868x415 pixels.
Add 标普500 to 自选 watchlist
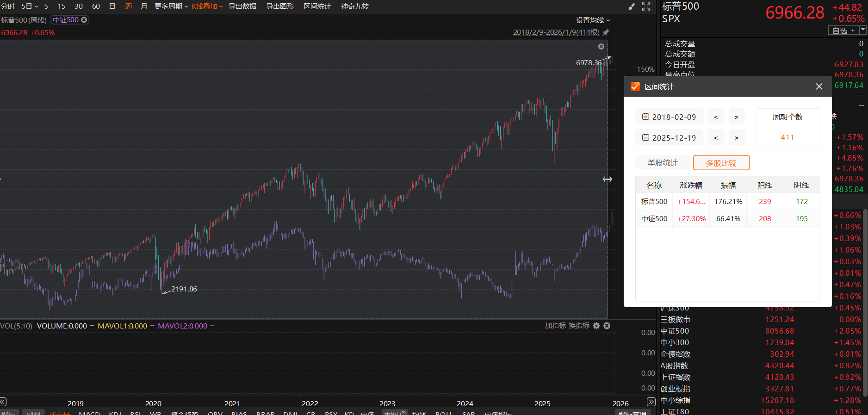(x=843, y=30)
